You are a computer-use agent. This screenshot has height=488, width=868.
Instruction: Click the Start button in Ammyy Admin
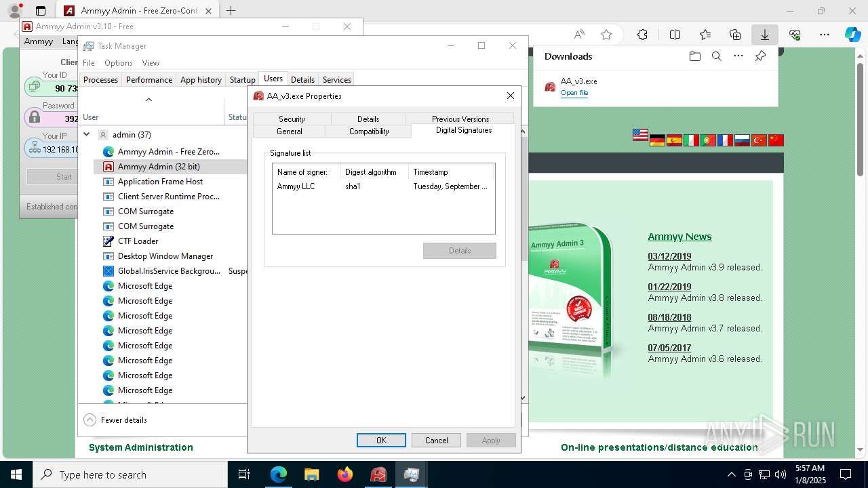(52, 176)
